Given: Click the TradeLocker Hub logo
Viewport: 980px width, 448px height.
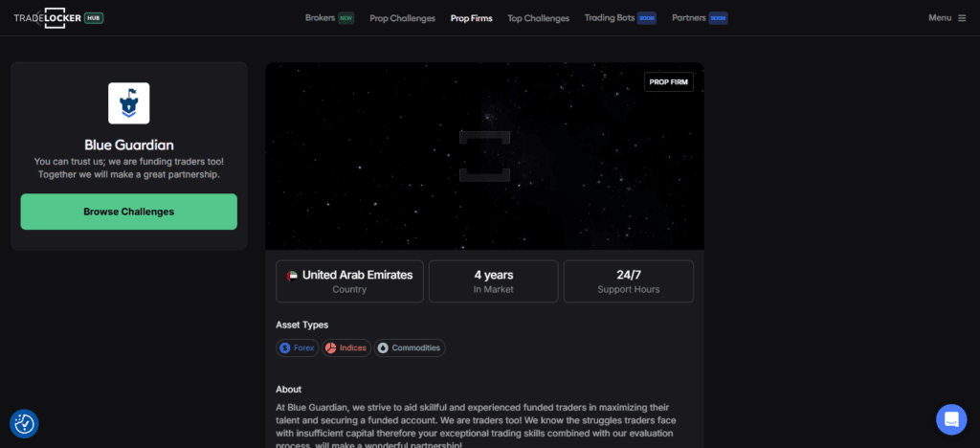Looking at the screenshot, I should click(58, 18).
